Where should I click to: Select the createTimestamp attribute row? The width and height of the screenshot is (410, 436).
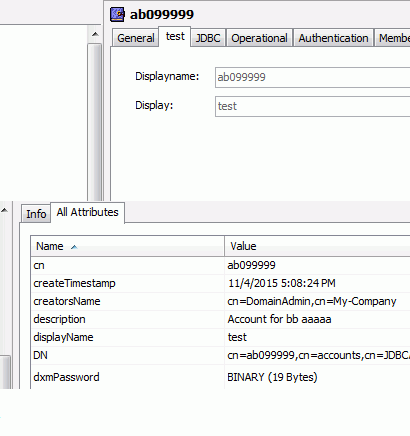[x=220, y=283]
